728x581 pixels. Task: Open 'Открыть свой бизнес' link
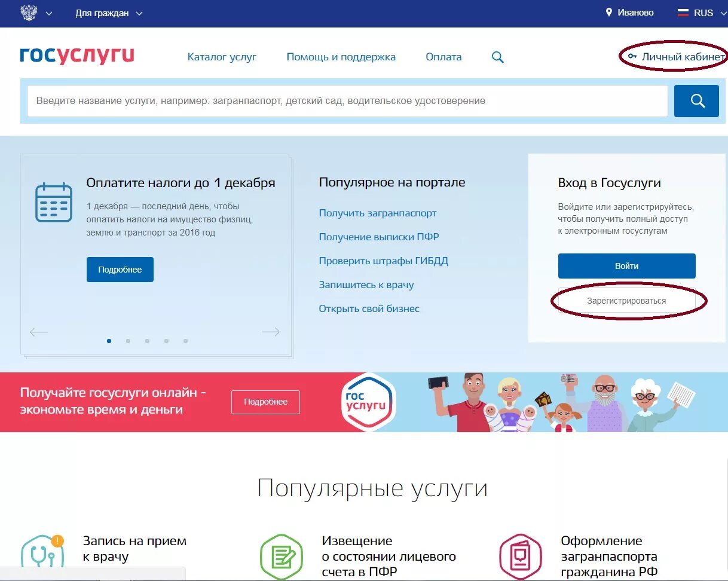pyautogui.click(x=369, y=308)
